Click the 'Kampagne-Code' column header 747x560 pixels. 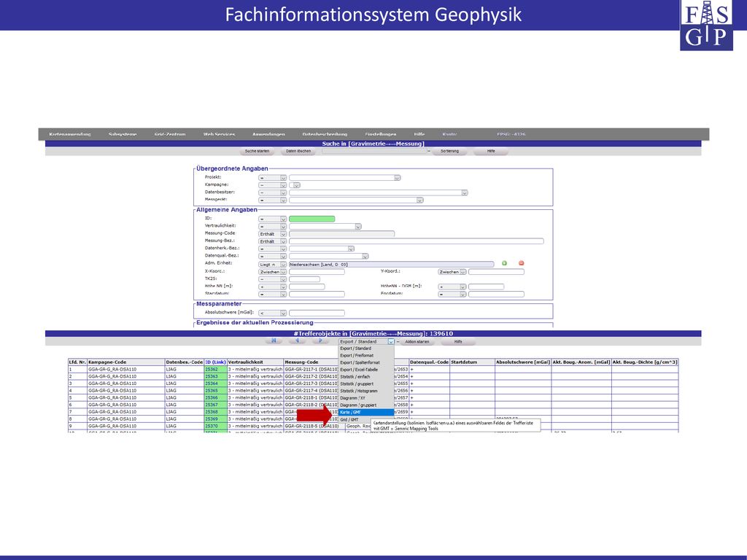coord(125,362)
